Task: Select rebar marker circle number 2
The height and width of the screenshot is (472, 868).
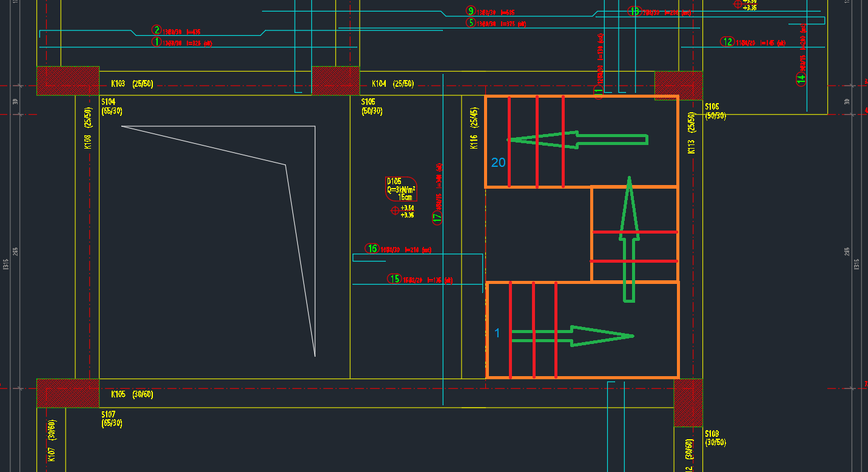Action: pyautogui.click(x=156, y=30)
